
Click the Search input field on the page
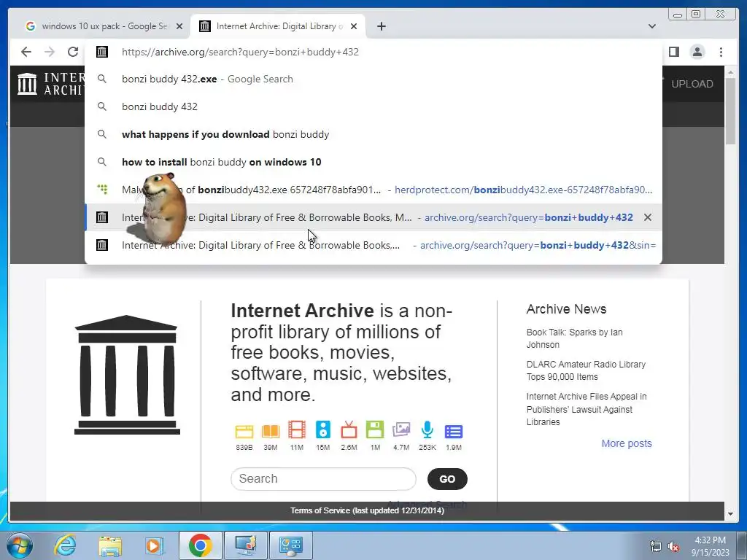click(323, 478)
